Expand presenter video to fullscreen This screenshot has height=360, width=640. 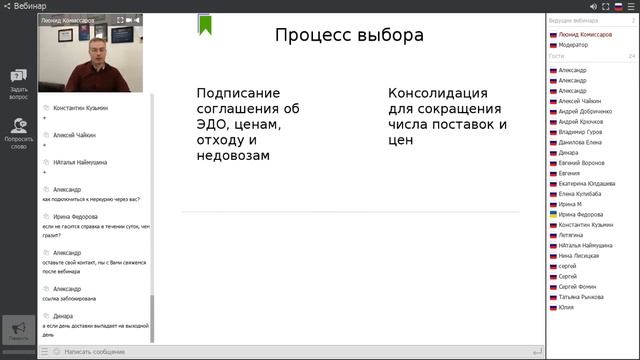pyautogui.click(x=120, y=20)
